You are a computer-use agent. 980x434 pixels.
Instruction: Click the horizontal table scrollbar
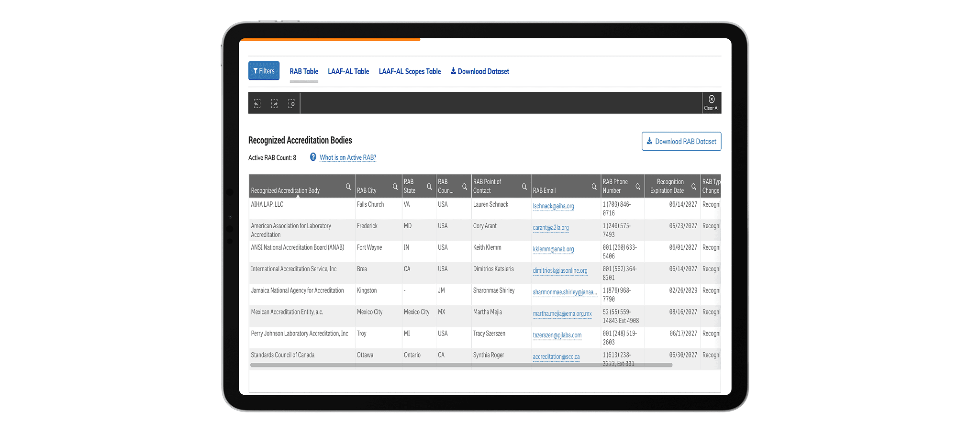tap(461, 365)
